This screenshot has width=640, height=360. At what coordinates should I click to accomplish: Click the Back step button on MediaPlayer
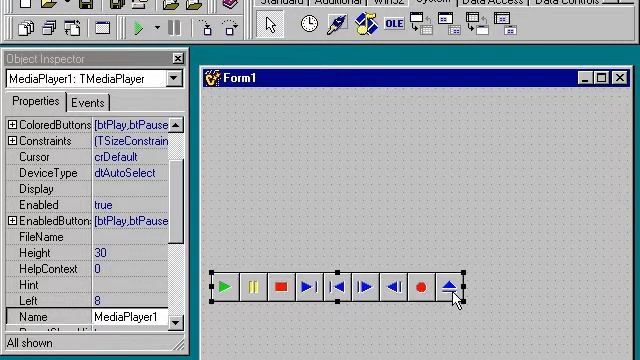click(x=393, y=287)
